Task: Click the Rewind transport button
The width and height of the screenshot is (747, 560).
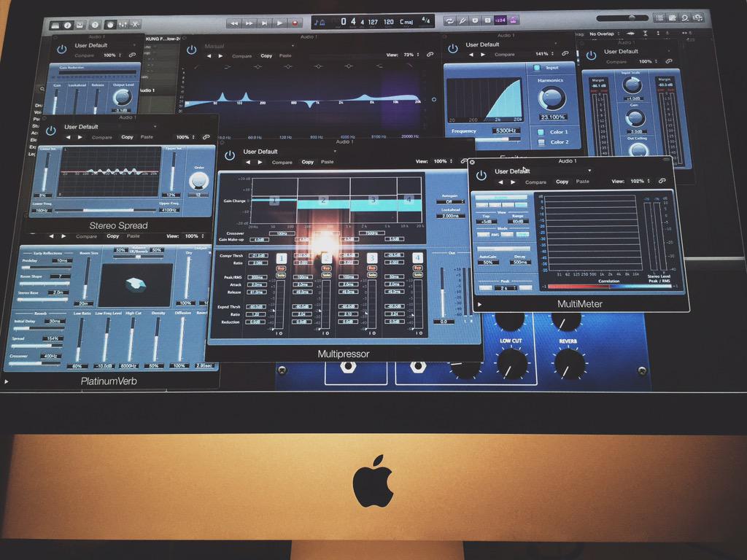Action: (234, 23)
